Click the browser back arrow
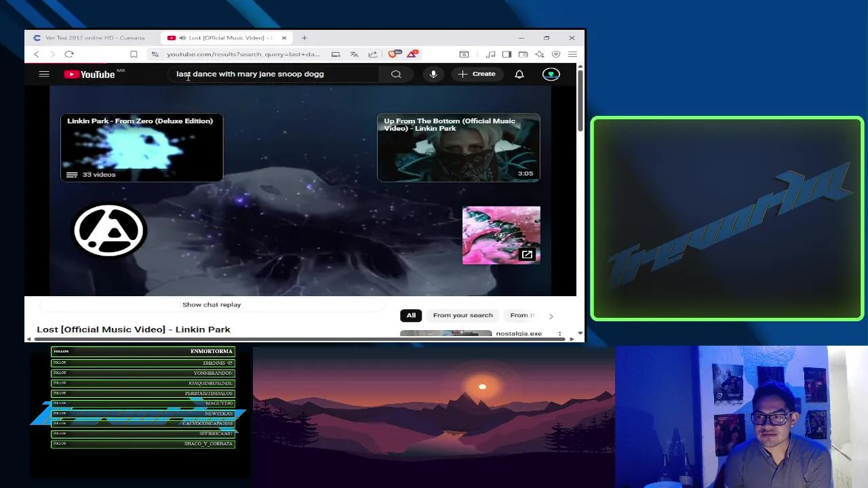Image resolution: width=868 pixels, height=488 pixels. [x=37, y=54]
